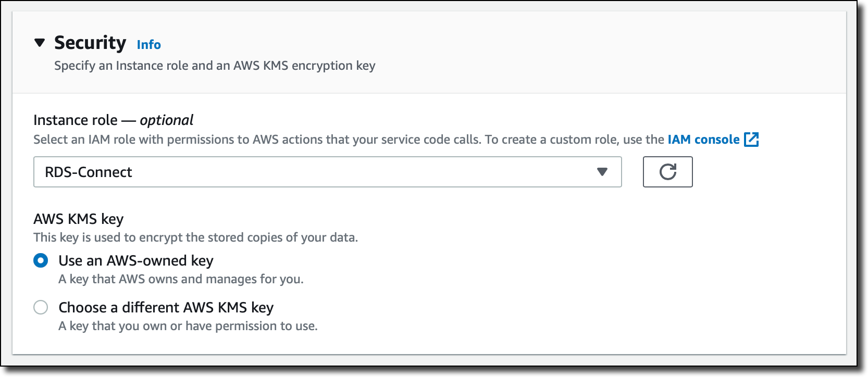Image resolution: width=868 pixels, height=377 pixels.
Task: Click the "Choose a different AWS KMS key" label
Action: [x=166, y=307]
